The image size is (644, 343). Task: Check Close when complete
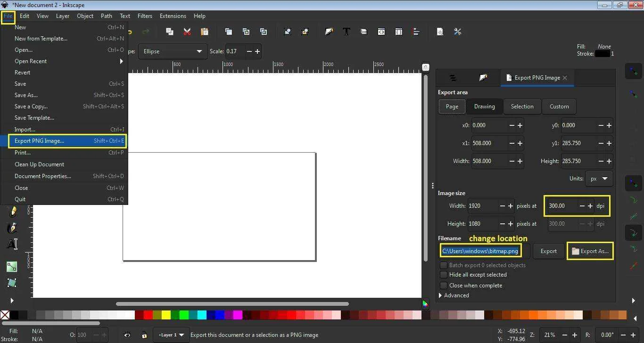pyautogui.click(x=444, y=286)
